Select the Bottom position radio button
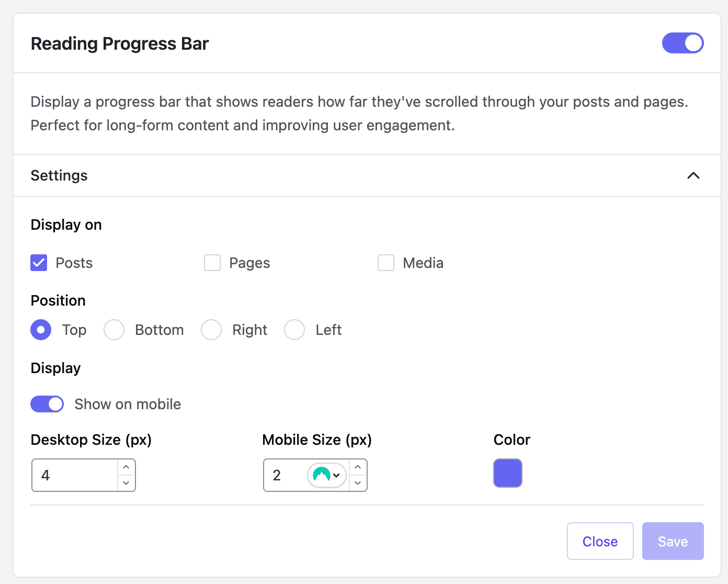 (114, 330)
